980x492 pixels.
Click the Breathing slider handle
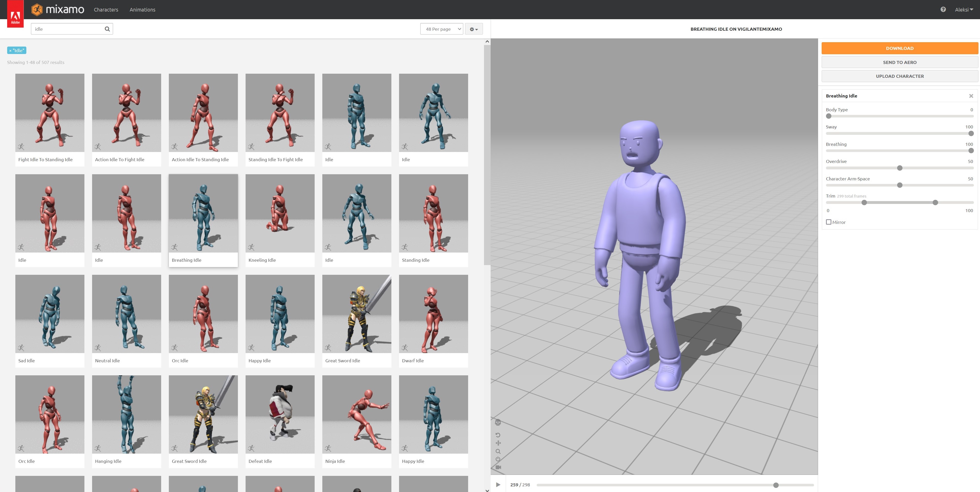[x=971, y=151]
